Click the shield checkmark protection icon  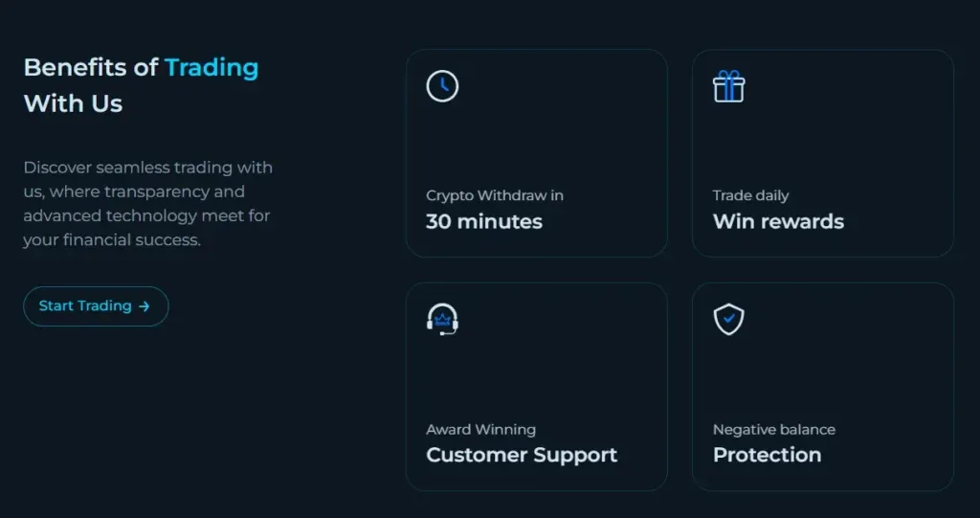(x=729, y=319)
